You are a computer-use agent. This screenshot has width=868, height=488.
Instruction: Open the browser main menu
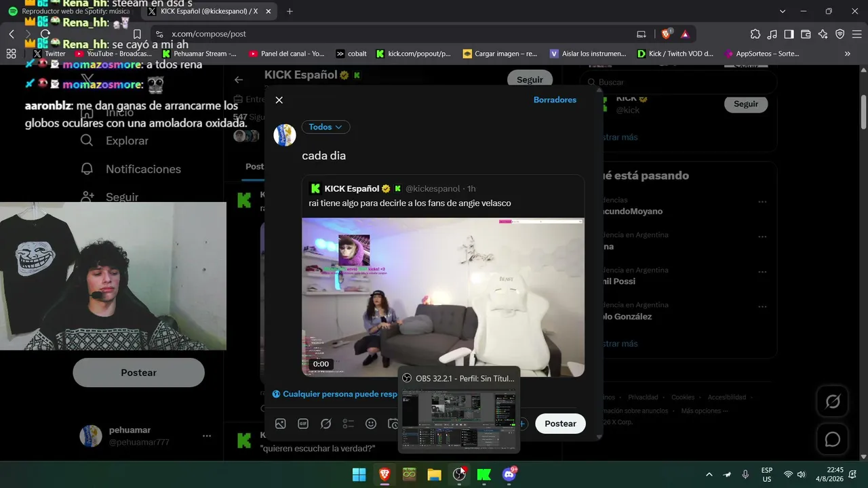pyautogui.click(x=856, y=34)
